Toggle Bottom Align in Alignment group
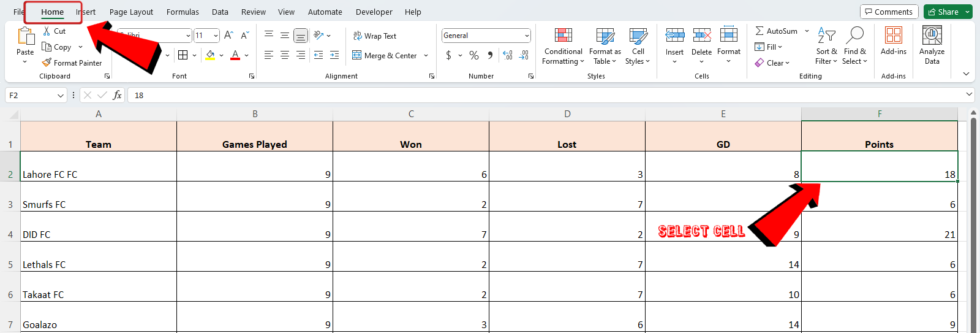This screenshot has height=333, width=980. pos(301,36)
